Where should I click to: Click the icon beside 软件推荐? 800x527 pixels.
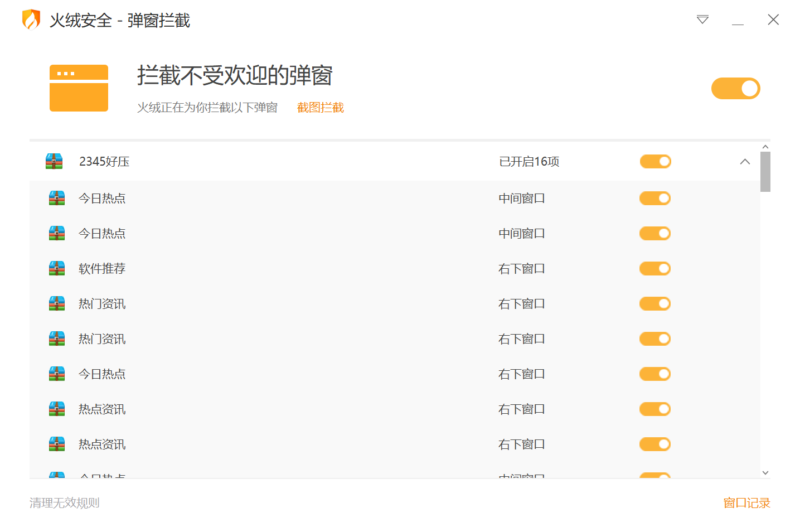pos(57,268)
